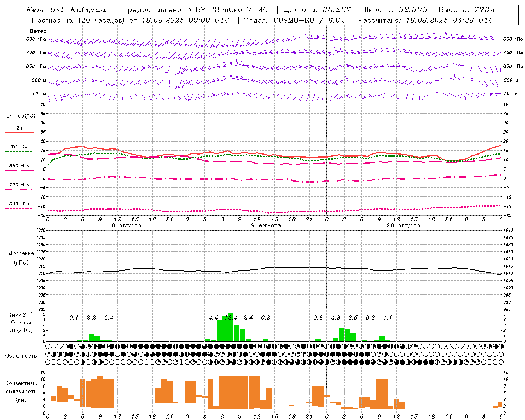Image resolution: width=525 pixels, height=420 pixels.
Task: Click the 'Предоставлено ФГБУ "ЗапСиб УГМС"' text
Action: point(197,10)
